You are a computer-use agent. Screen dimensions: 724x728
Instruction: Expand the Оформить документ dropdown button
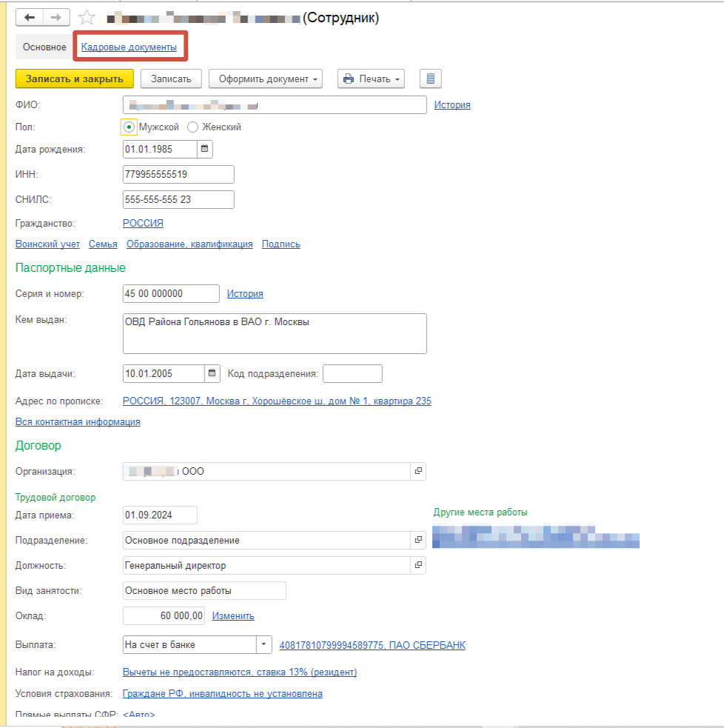click(266, 79)
